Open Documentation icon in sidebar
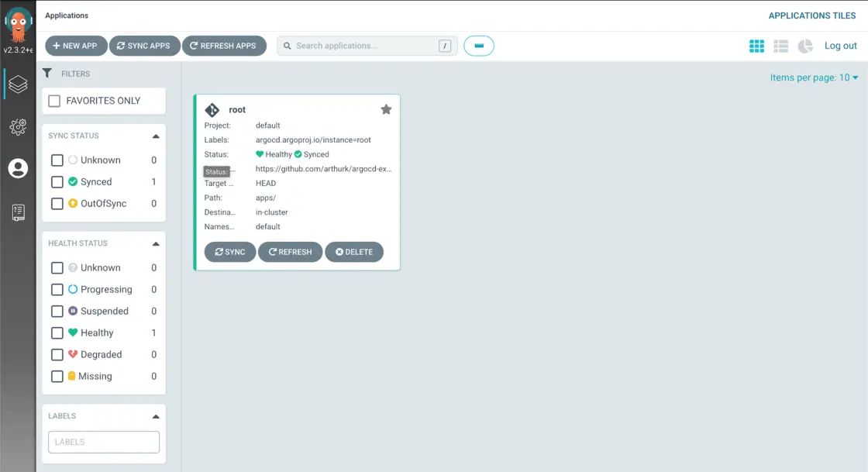Viewport: 868px width, 472px height. [18, 212]
